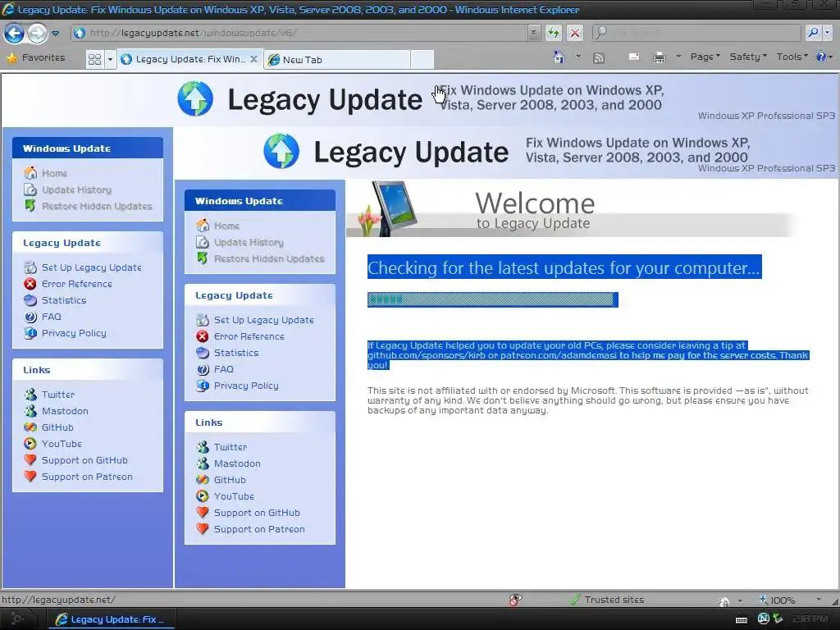
Task: Open Update History in the nested page sidebar
Action: 249,242
